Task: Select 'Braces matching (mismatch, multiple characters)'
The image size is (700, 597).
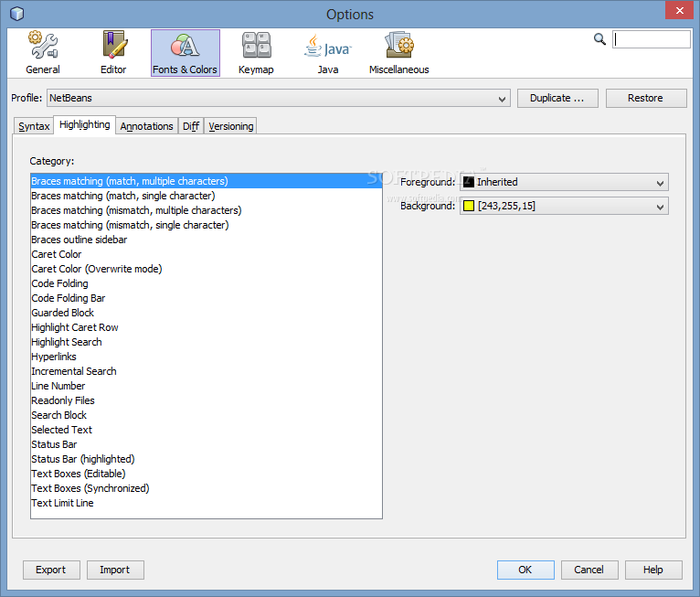Action: 207,210
